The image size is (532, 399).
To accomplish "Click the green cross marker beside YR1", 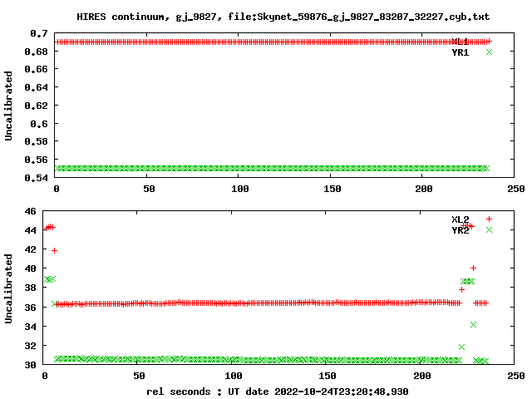I will (x=489, y=52).
